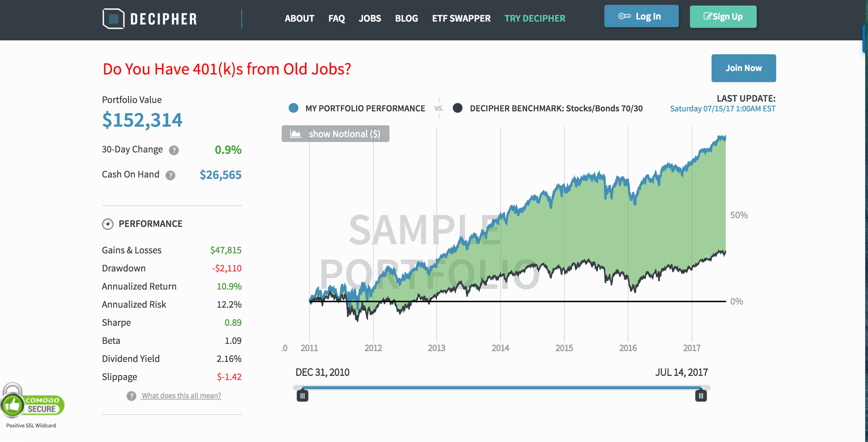Viewport: 868px width, 442px height.
Task: Click the dark Decipher Benchmark legend dot
Action: [x=458, y=108]
